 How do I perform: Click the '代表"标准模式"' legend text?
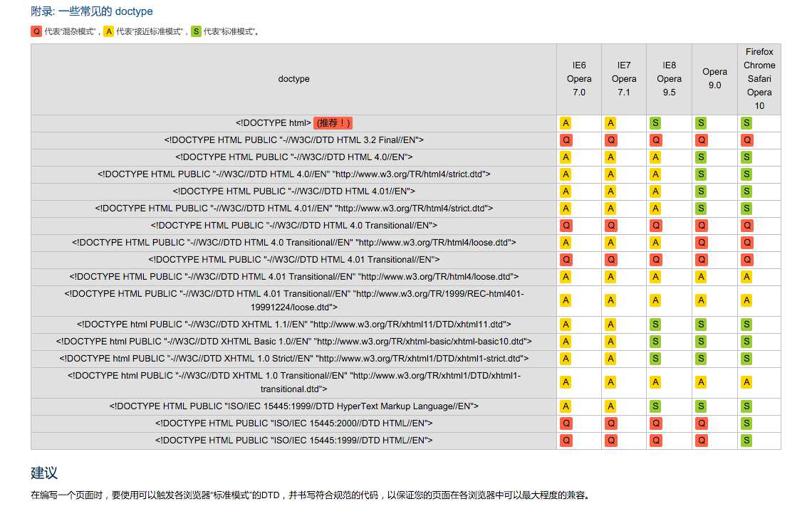pyautogui.click(x=230, y=31)
